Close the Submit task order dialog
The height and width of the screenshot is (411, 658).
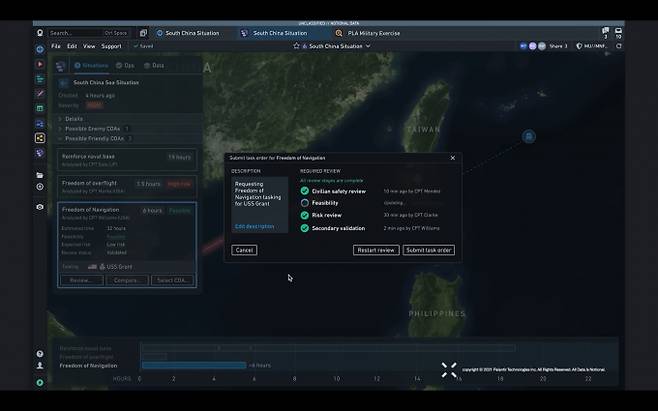pos(452,158)
